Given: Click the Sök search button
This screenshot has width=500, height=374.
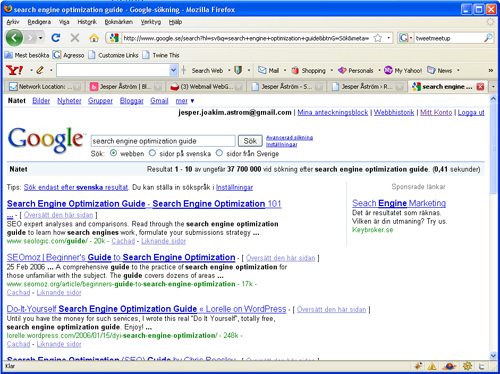Looking at the screenshot, I should (x=250, y=141).
